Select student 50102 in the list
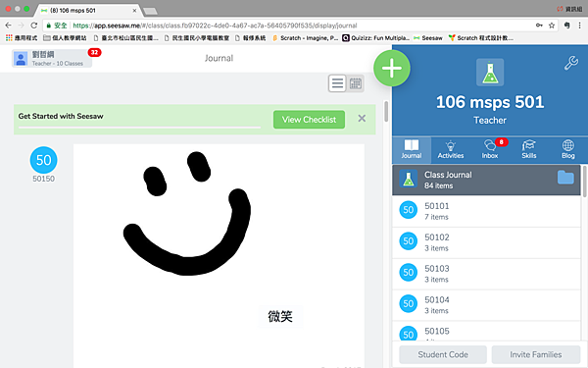The height and width of the screenshot is (368, 588). (x=486, y=242)
